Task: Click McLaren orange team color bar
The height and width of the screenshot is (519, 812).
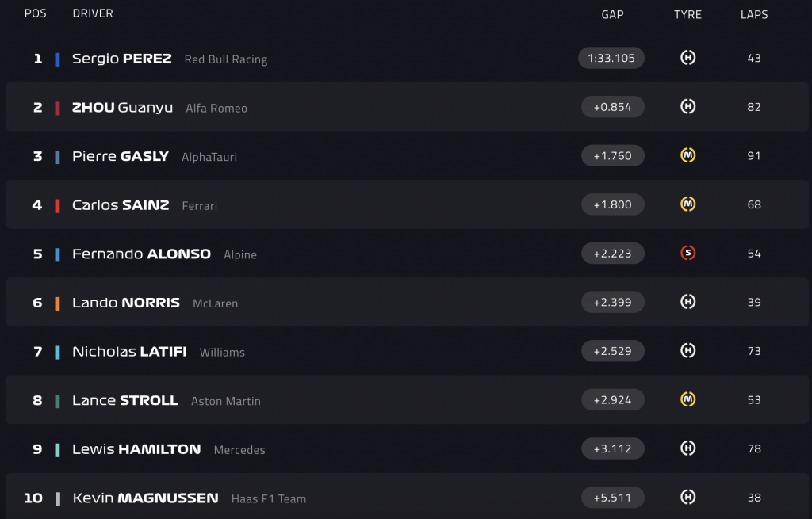Action: tap(57, 303)
